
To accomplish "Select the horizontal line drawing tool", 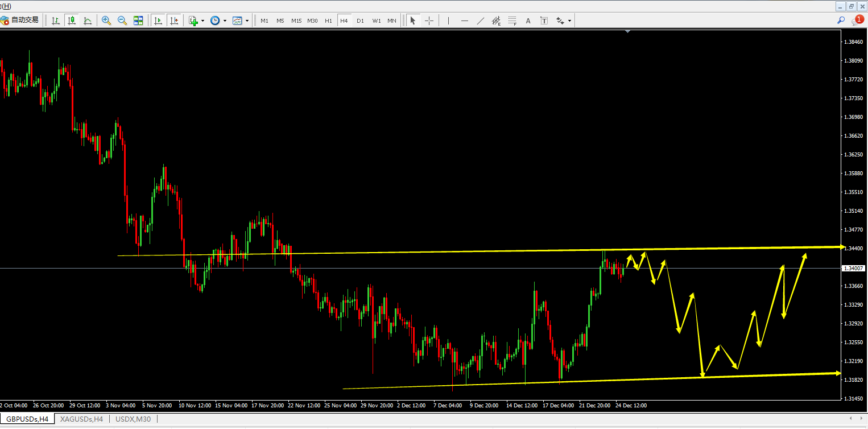I will [x=464, y=20].
